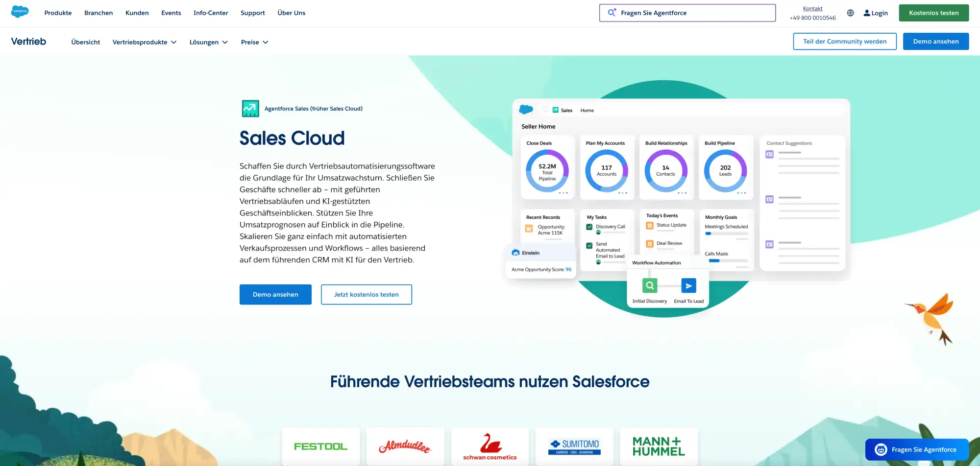
Task: Click the Einstein mascot icon
Action: [516, 253]
